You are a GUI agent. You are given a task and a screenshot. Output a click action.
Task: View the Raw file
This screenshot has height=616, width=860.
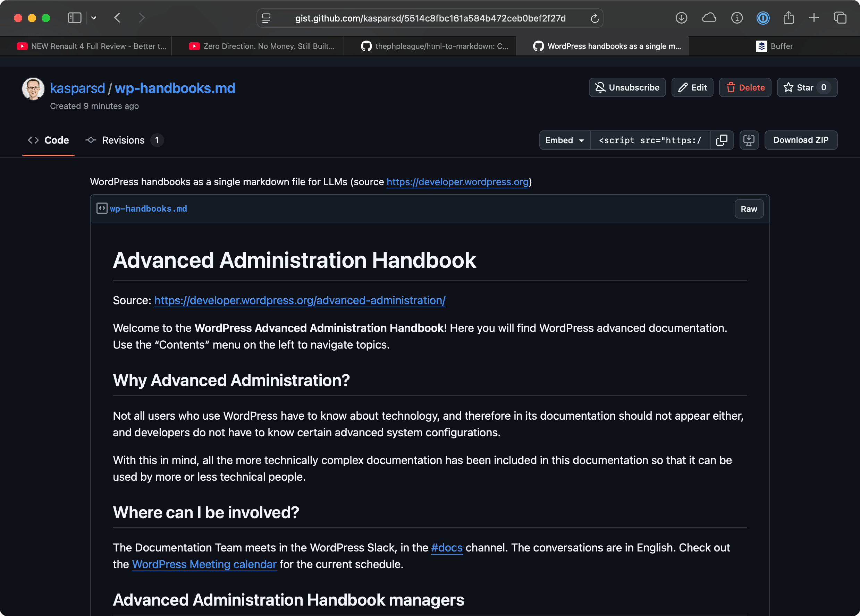point(749,209)
